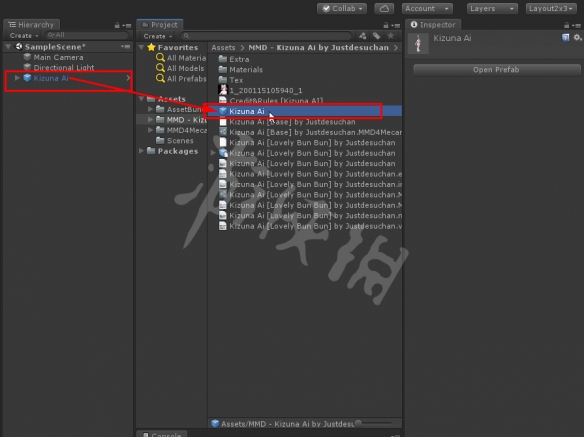
Task: Open the Extra folder
Action: click(x=234, y=59)
